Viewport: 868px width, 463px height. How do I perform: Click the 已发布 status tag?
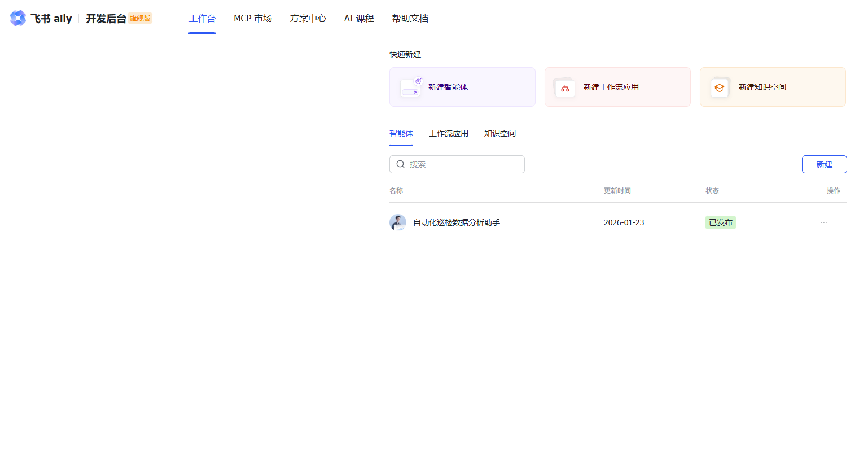click(x=721, y=222)
